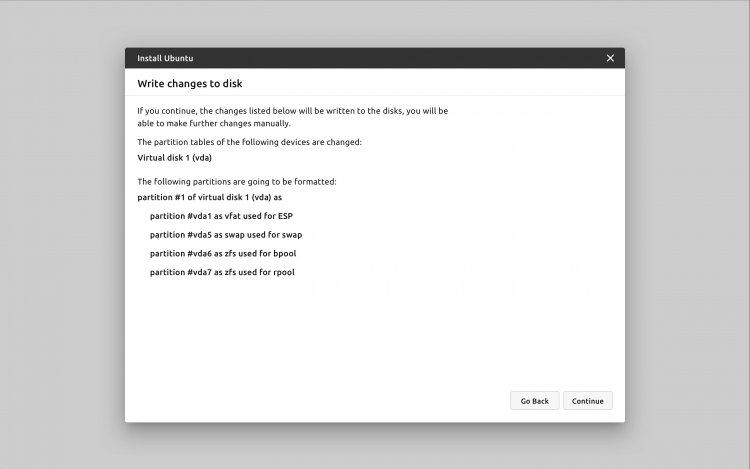
Task: Click gray backdrop outside the dialog
Action: (62, 239)
